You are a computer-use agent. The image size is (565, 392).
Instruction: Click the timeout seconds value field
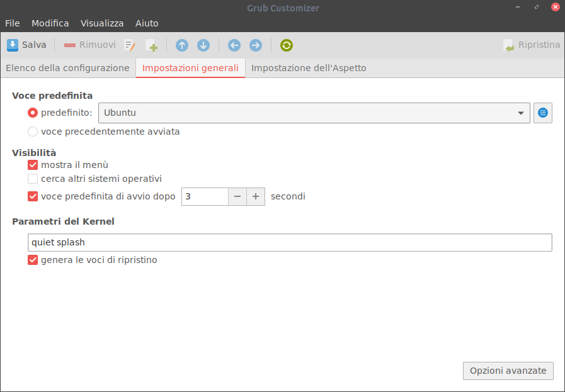(x=205, y=196)
